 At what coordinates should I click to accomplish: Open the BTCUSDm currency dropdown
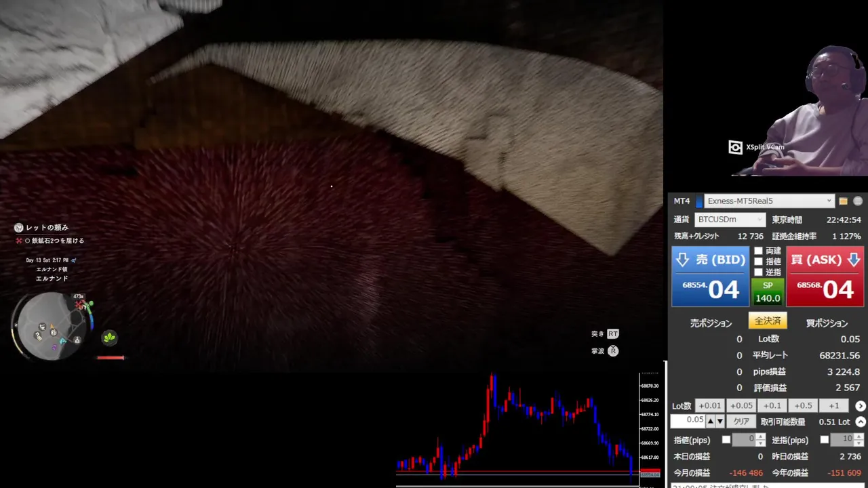point(730,220)
